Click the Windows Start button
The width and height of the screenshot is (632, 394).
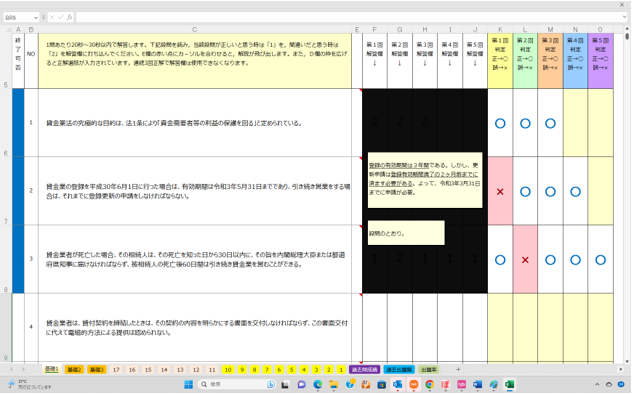(188, 384)
